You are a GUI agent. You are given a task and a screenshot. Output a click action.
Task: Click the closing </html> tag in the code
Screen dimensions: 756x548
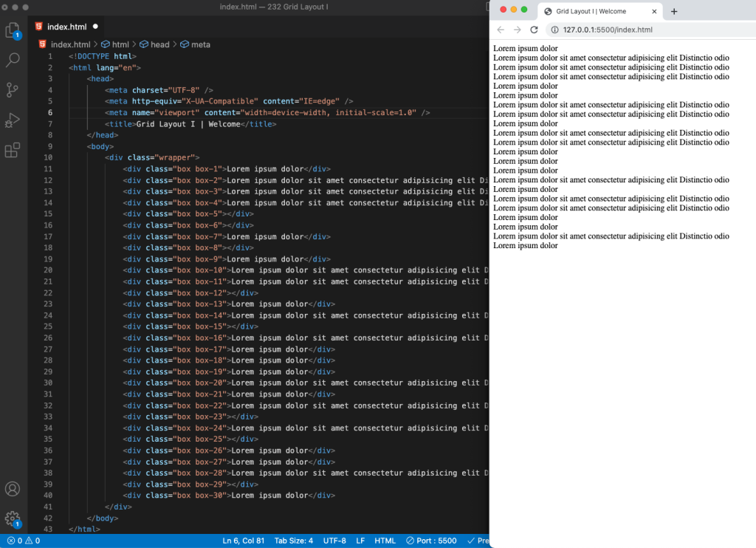pyautogui.click(x=84, y=530)
